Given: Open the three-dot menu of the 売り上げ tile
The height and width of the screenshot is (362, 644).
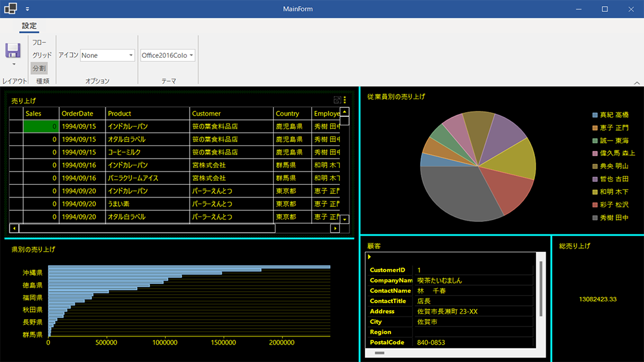Looking at the screenshot, I should coord(345,100).
